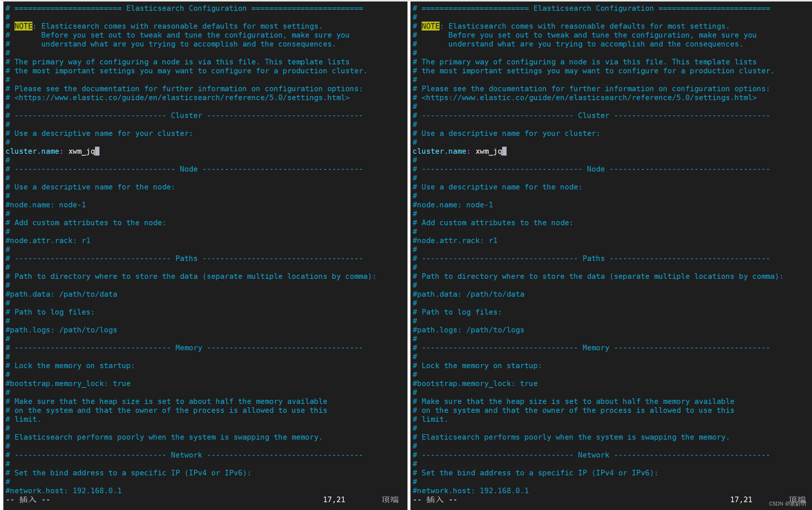Viewport: 812px width, 510px height.
Task: Click the insert mode indicator in left terminal
Action: click(28, 500)
